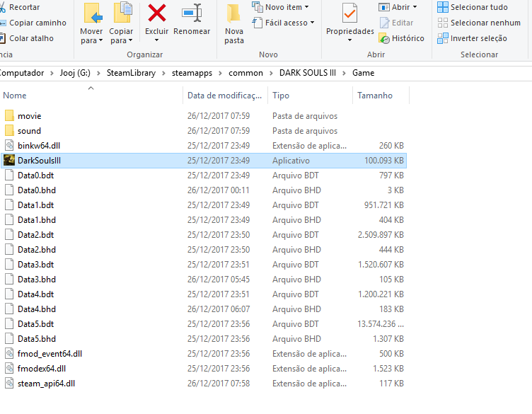
Task: Expand chevron after DARK SOULS III breadcrumb
Action: click(344, 74)
